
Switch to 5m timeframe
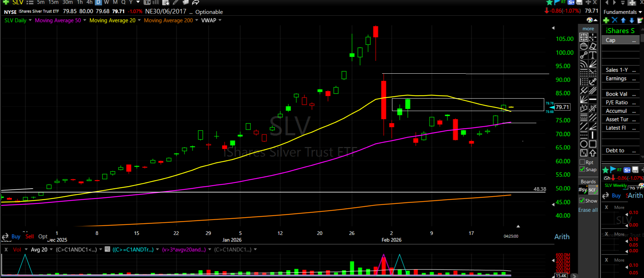(x=41, y=2)
